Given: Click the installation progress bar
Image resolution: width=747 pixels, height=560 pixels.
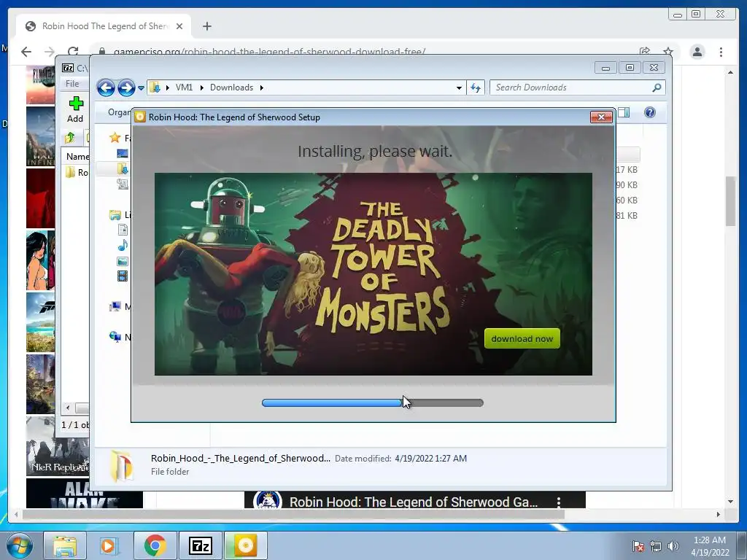Looking at the screenshot, I should click(x=373, y=402).
